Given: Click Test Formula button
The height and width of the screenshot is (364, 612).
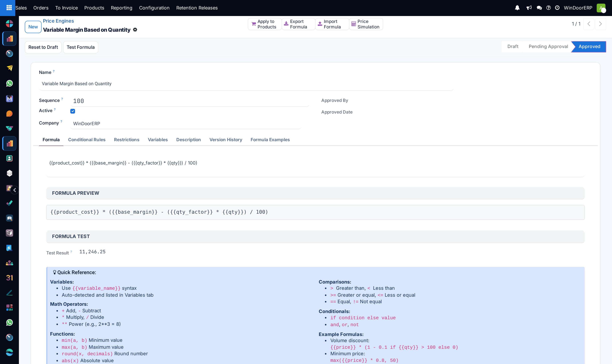Looking at the screenshot, I should pos(81,47).
